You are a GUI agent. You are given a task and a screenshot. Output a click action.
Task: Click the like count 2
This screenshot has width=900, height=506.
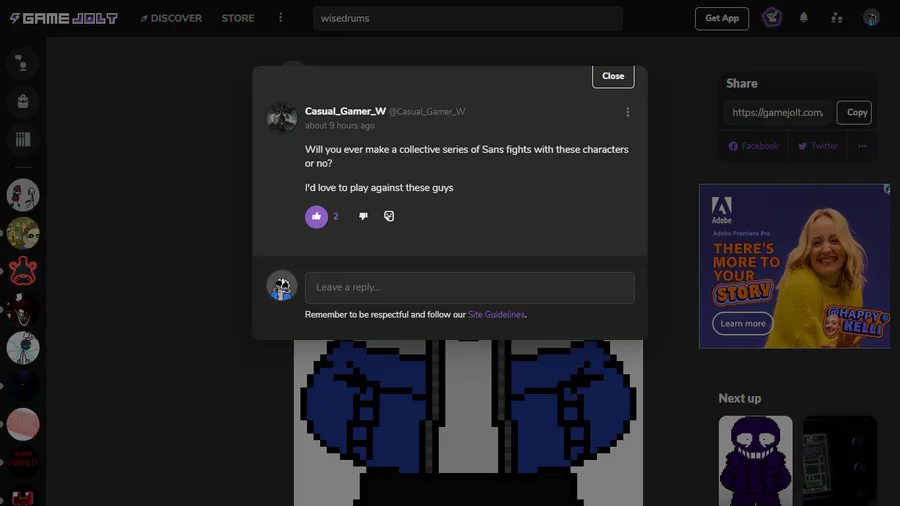tap(336, 216)
